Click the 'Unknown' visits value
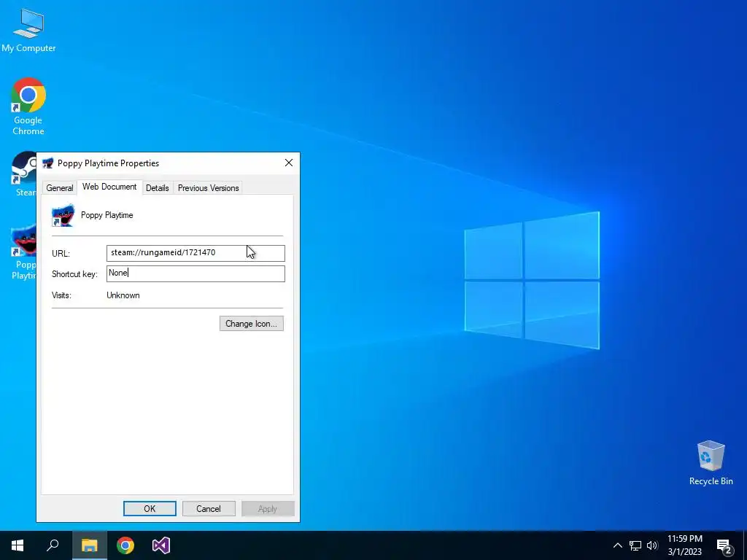This screenshot has height=560, width=747. (123, 295)
